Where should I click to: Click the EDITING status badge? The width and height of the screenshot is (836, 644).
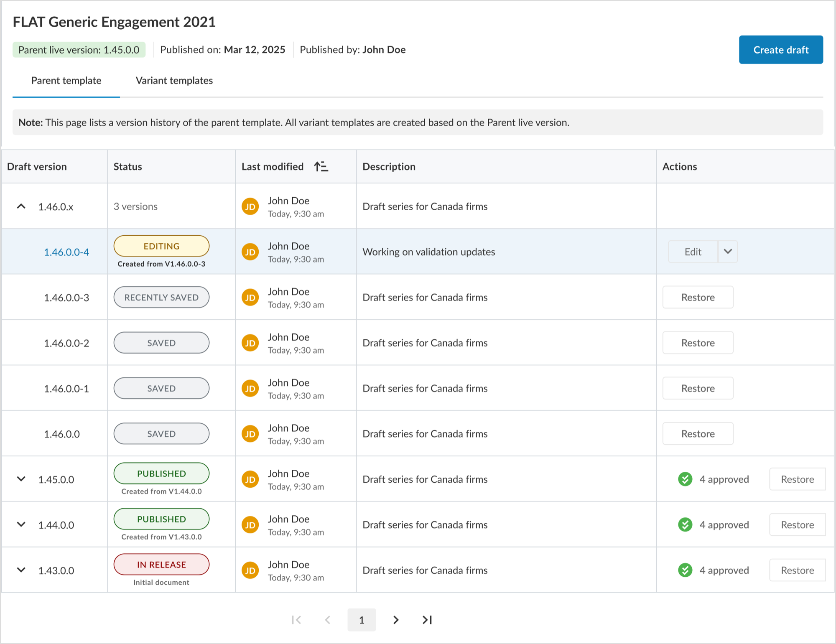(x=161, y=246)
